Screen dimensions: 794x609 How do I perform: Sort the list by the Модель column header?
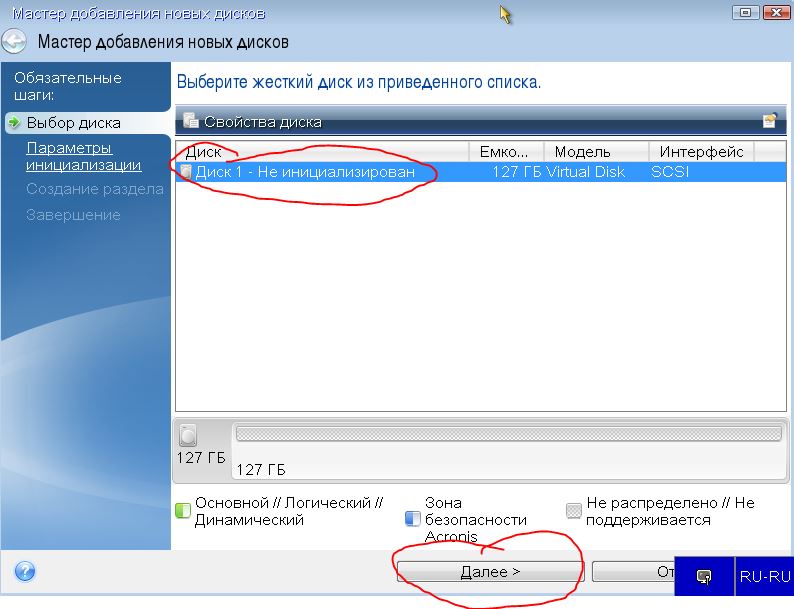tap(596, 152)
